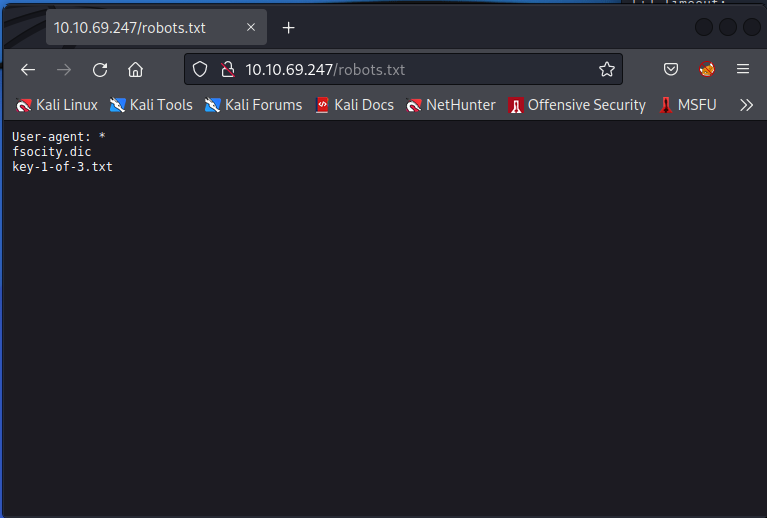Screen dimensions: 767x518
Task: Select the 10.10.69.247/robots.txt tab
Action: pos(140,27)
